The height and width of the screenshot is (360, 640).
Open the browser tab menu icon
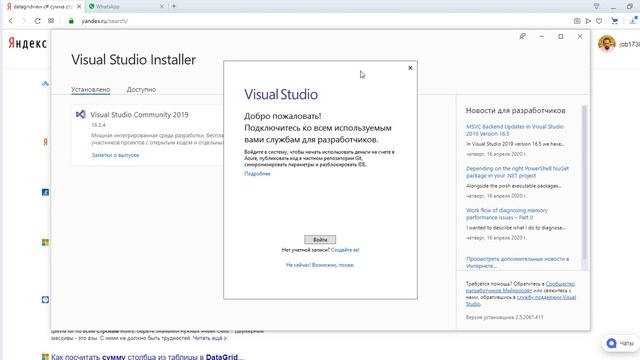pyautogui.click(x=596, y=6)
